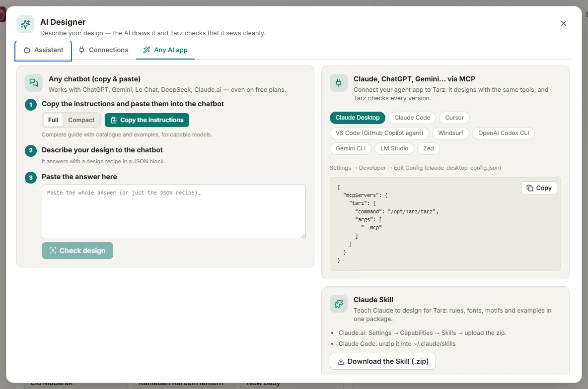
Task: Click the heading Paste the answer here
Action: (x=79, y=177)
